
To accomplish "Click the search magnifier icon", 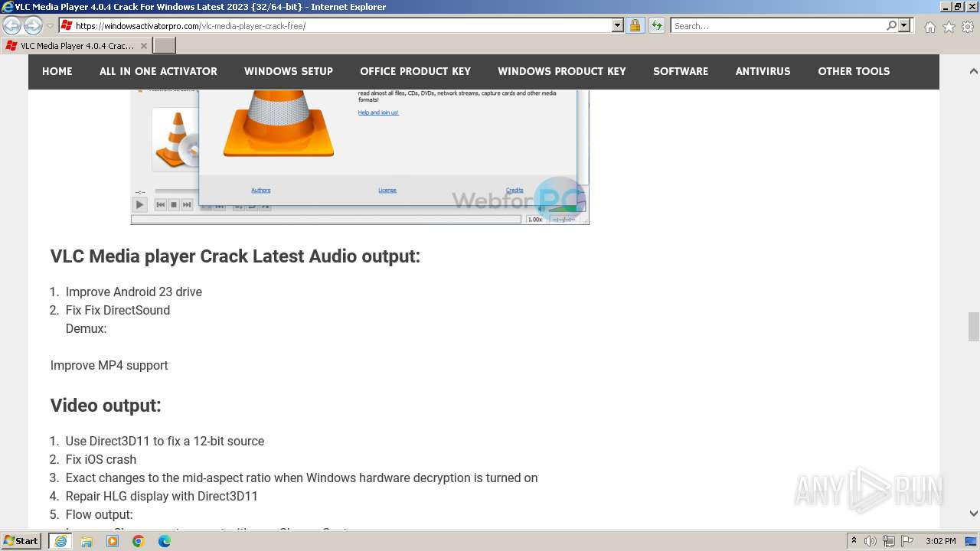I will coord(891,25).
